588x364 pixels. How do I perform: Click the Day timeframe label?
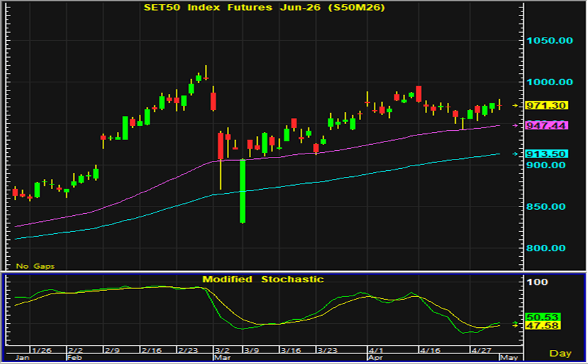click(x=560, y=353)
